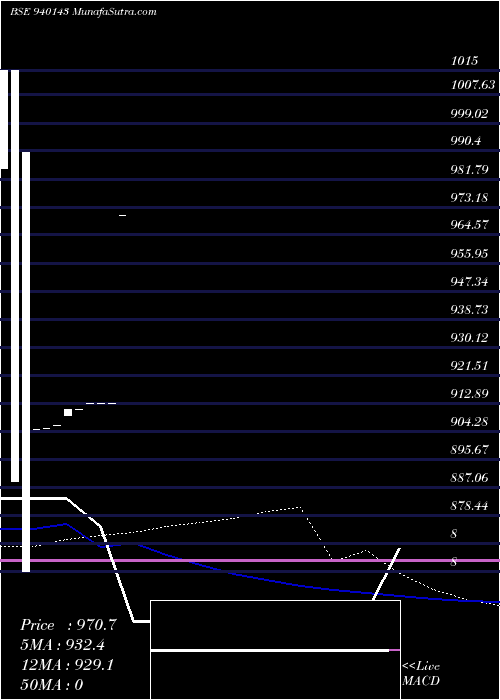Click the 12MA : 929.1 readout
The image size is (500, 700).
(x=67, y=665)
